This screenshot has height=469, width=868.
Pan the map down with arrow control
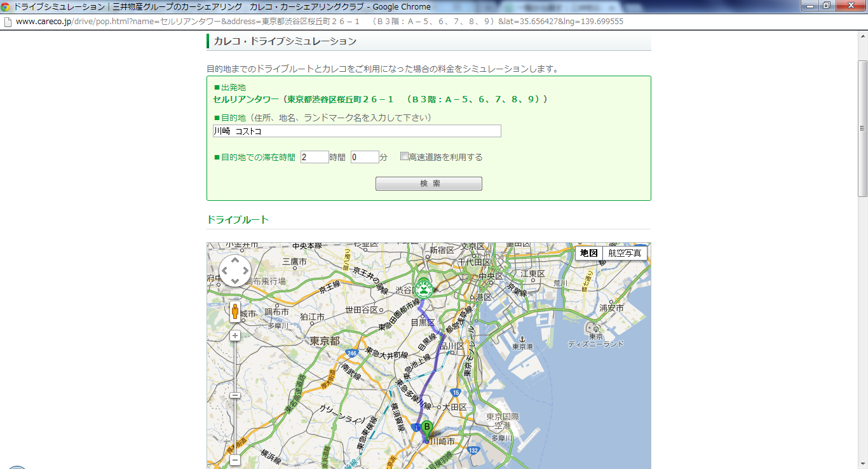(235, 282)
